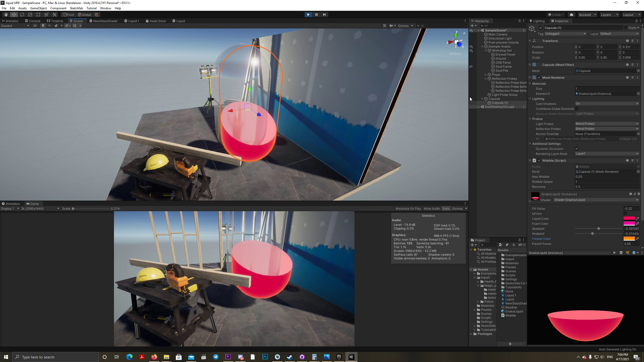Switch to the Animation tab

(11, 204)
